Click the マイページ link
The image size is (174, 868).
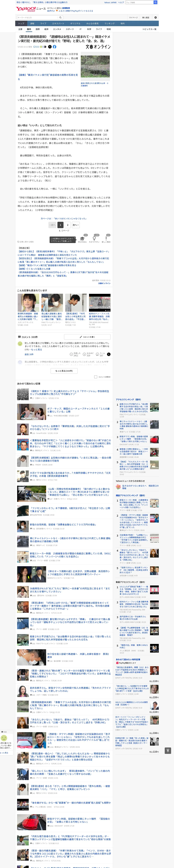click(133, 18)
